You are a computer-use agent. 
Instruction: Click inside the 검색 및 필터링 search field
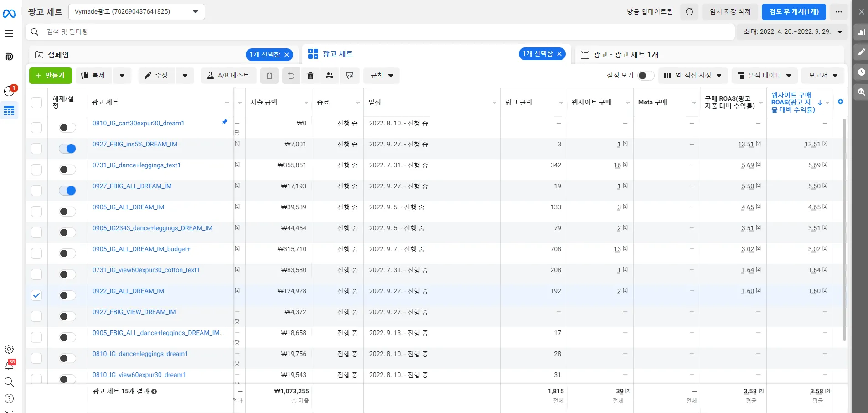[x=182, y=32]
